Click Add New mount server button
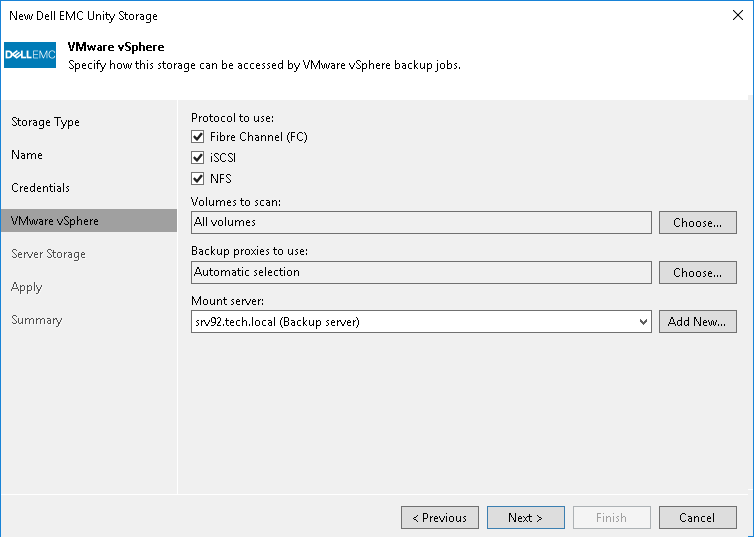Screen dimensions: 754x537 tap(697, 322)
